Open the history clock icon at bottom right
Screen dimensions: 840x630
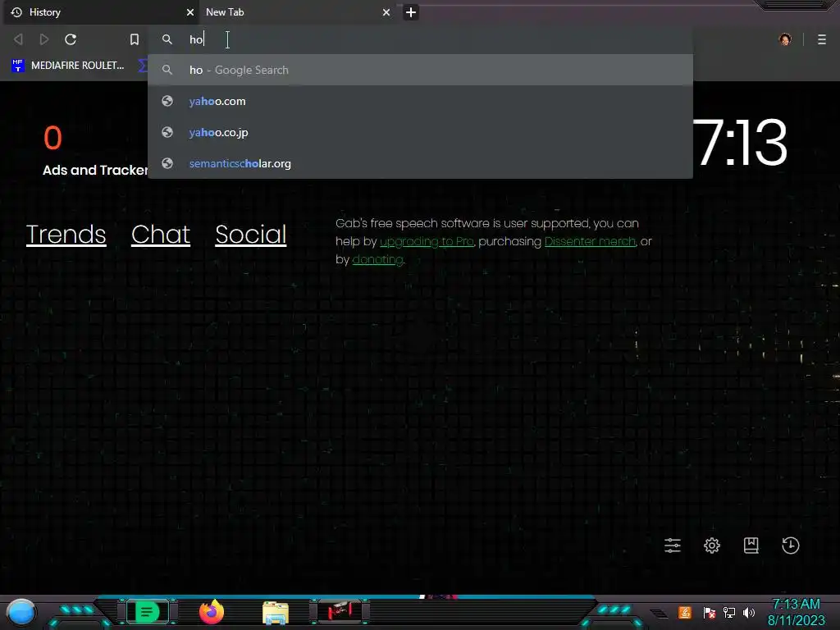[x=791, y=546]
